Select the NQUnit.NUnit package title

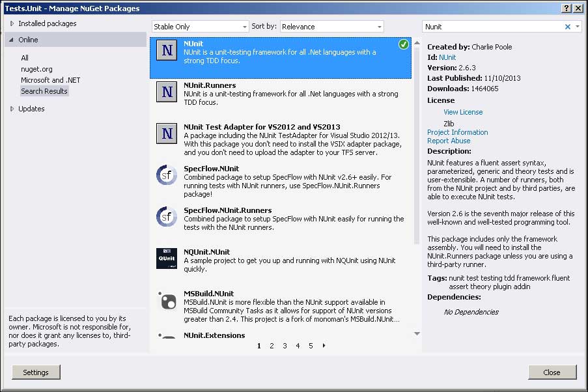point(206,252)
